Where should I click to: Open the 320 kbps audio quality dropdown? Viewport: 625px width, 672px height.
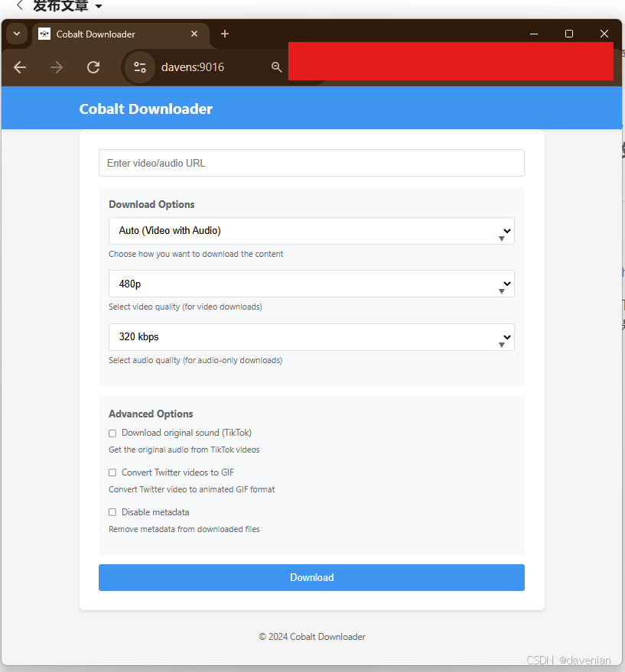(311, 337)
